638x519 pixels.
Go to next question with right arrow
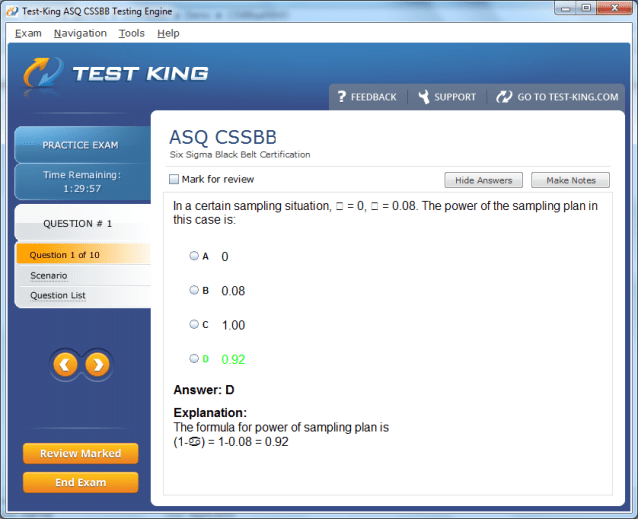[x=97, y=364]
